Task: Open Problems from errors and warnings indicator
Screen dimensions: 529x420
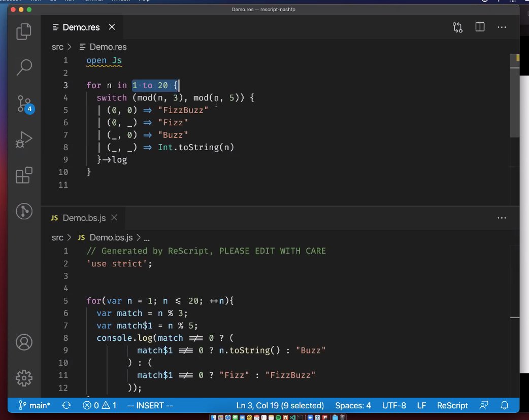Action: 100,405
